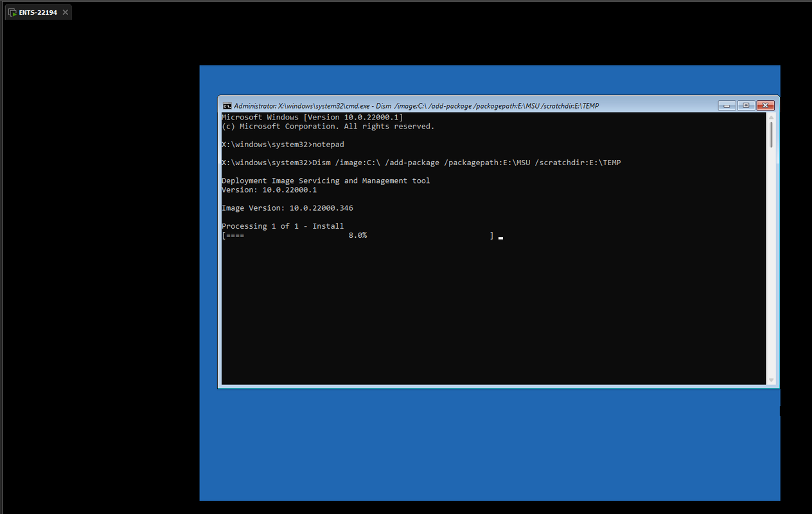
Task: Click 'Microsoft Windows [Version 10.0.22000.1]' line
Action: coord(312,118)
